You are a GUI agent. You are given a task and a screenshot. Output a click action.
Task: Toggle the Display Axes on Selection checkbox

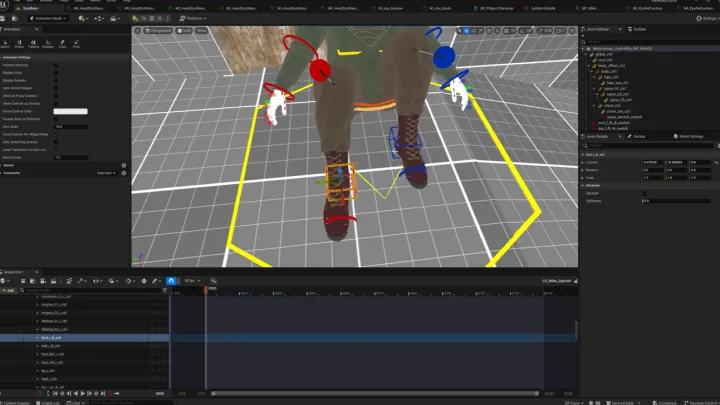pyautogui.click(x=56, y=119)
